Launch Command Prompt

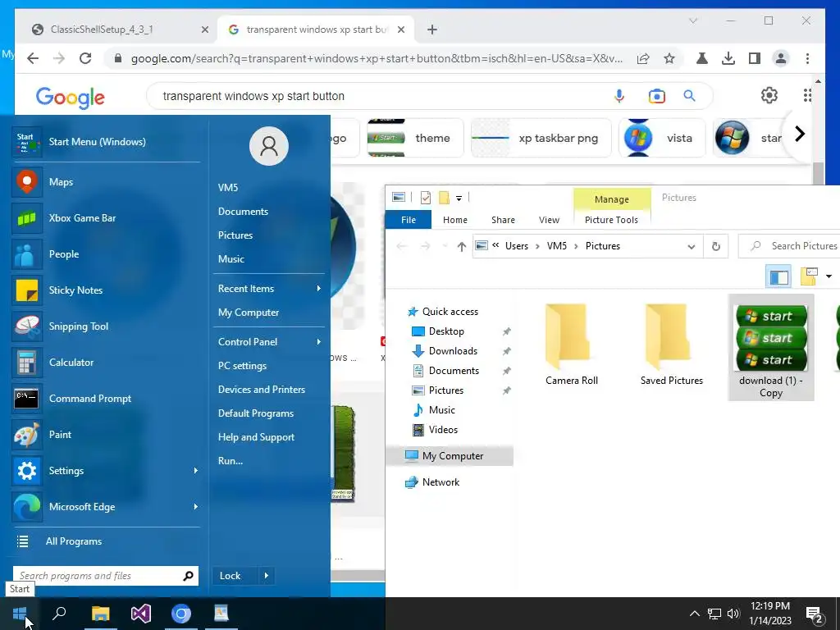[106, 399]
